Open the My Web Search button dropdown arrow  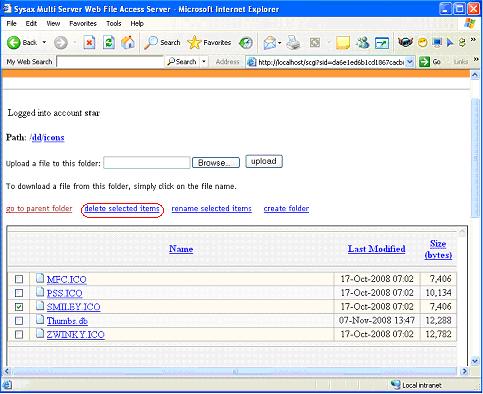click(x=204, y=62)
